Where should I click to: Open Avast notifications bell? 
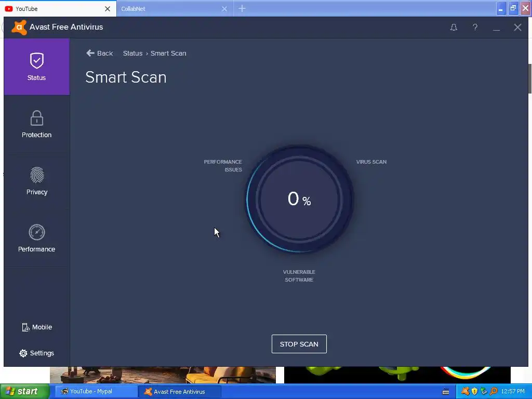454,27
